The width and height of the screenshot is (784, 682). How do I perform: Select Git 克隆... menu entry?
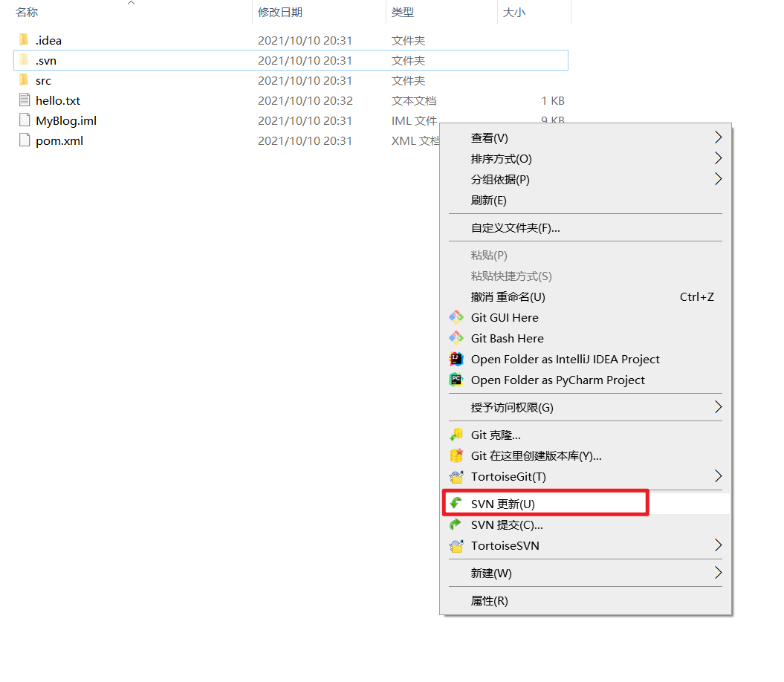click(586, 435)
